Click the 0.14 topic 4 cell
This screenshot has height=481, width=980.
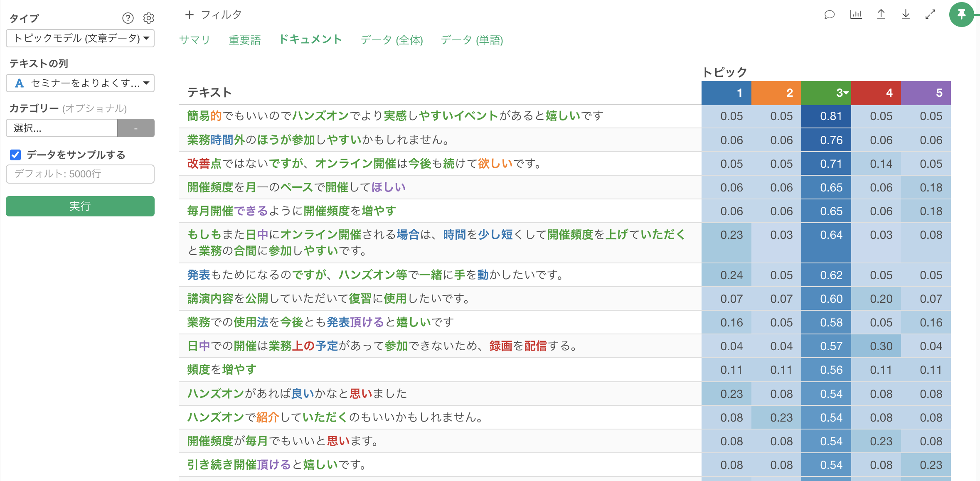[876, 164]
